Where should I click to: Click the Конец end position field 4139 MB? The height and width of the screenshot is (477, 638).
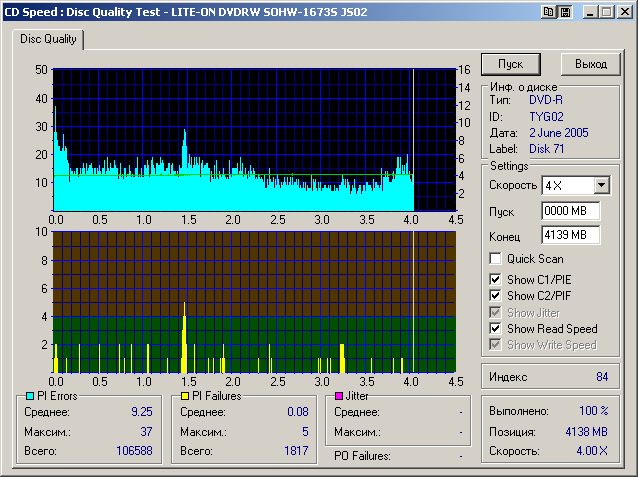tap(570, 235)
